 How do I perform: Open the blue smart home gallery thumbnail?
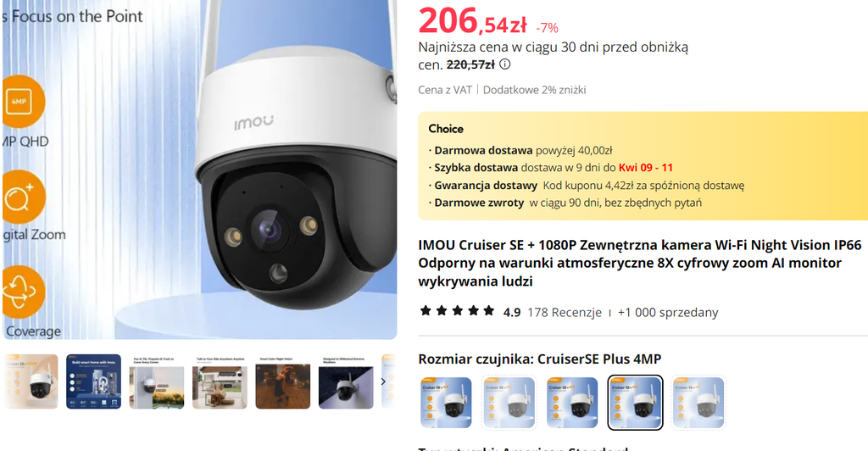(93, 381)
